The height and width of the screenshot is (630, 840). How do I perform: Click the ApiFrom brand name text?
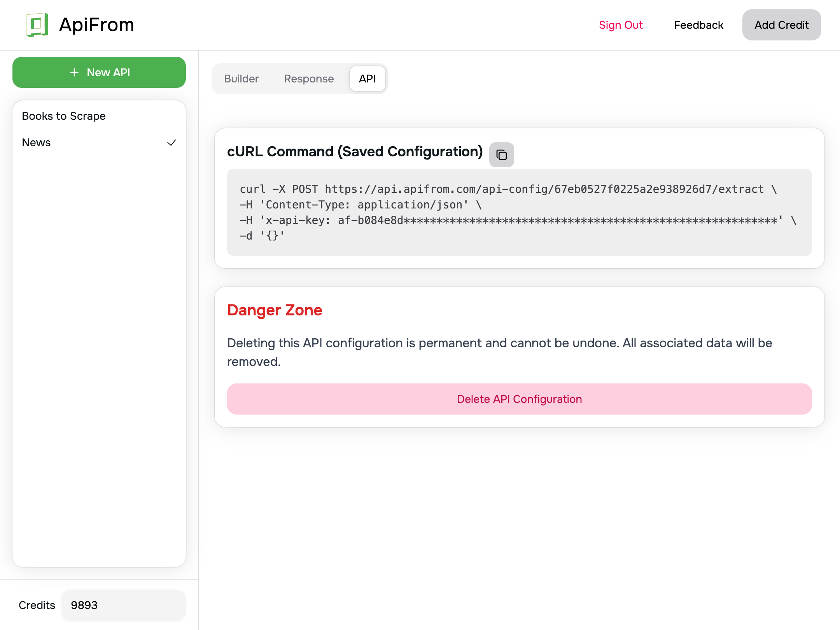coord(96,25)
